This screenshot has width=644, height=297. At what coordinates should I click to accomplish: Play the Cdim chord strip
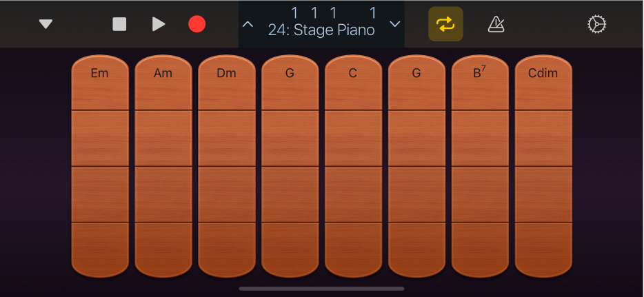(543, 83)
